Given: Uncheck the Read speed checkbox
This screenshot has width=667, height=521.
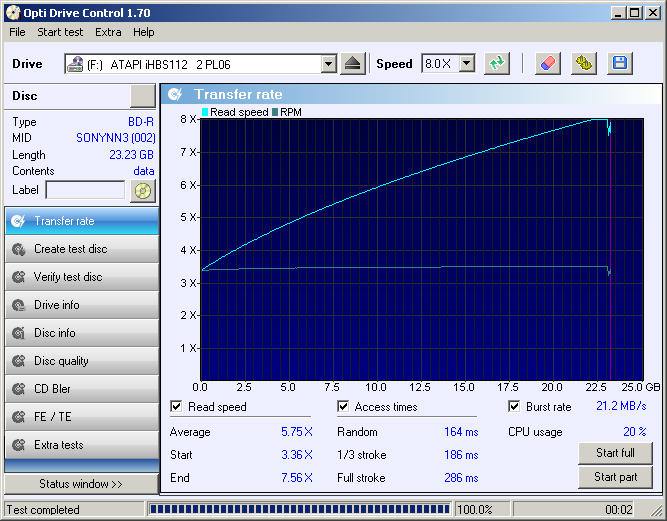Looking at the screenshot, I should coord(177,407).
